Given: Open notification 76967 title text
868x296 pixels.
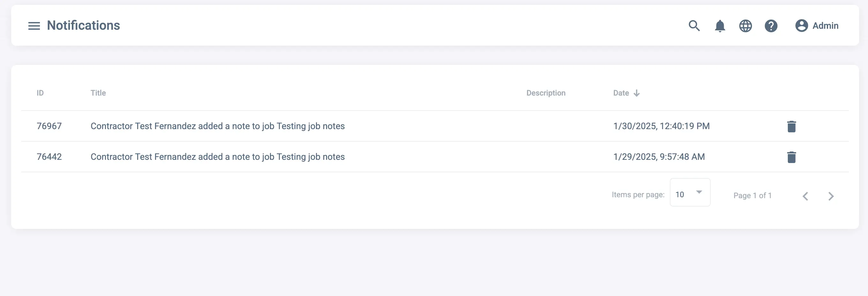Looking at the screenshot, I should coord(217,126).
